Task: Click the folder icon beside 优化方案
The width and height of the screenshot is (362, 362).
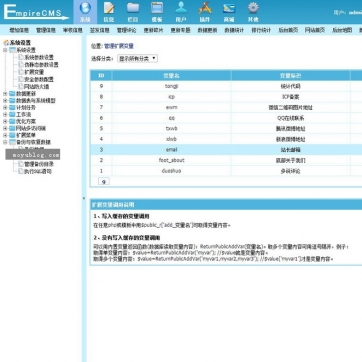Action: coord(12,122)
